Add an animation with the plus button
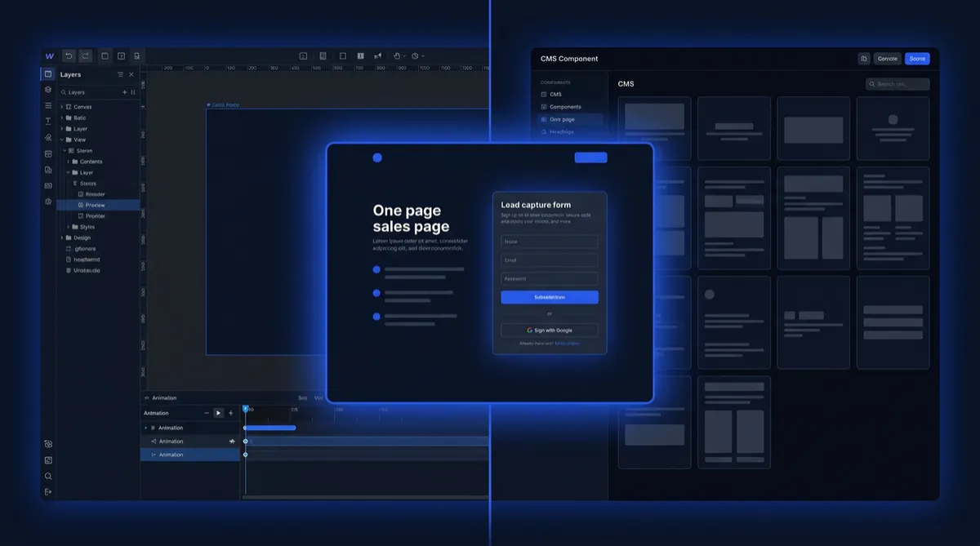 [230, 413]
